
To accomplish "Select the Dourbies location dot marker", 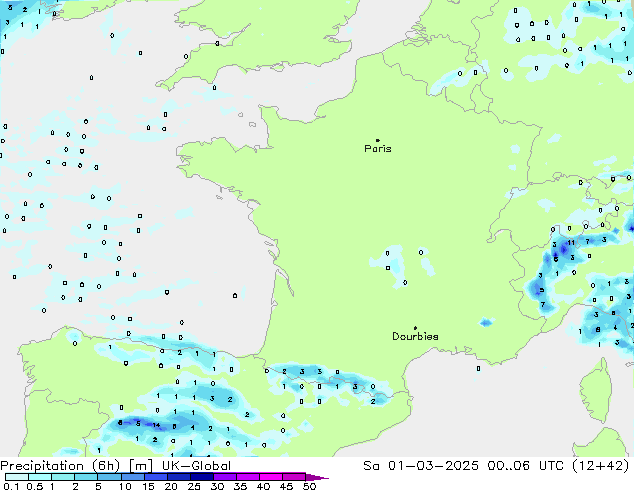I will coord(415,328).
